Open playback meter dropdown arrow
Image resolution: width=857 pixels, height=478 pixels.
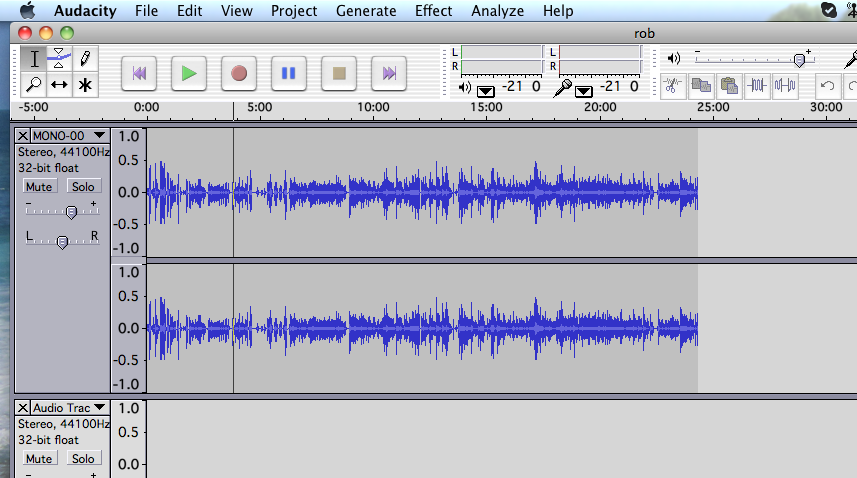coord(485,91)
